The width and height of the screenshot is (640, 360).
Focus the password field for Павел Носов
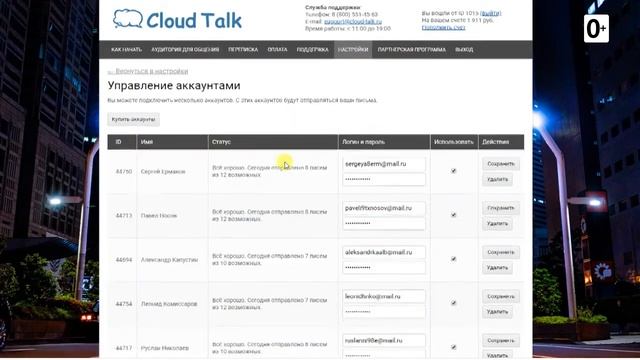tap(384, 223)
